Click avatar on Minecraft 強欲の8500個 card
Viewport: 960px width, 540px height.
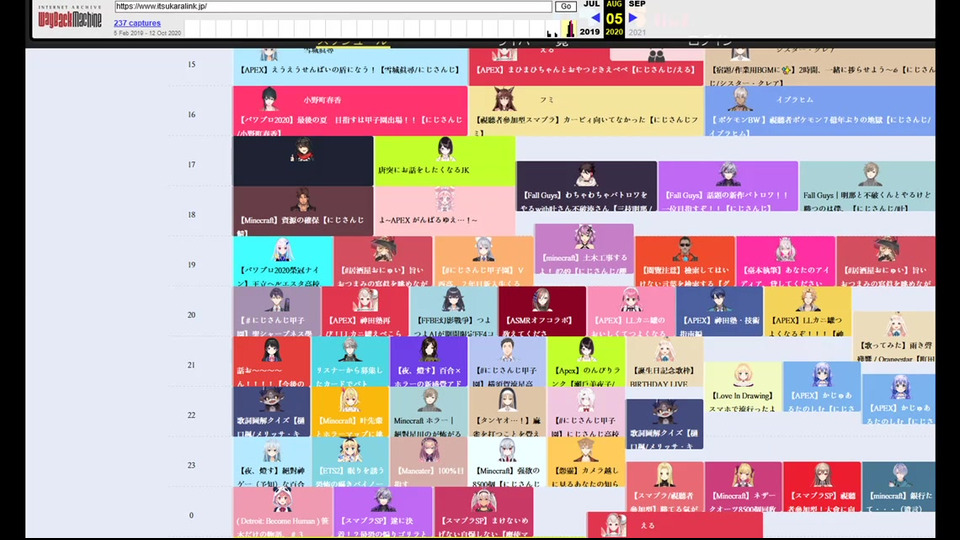tap(508, 451)
